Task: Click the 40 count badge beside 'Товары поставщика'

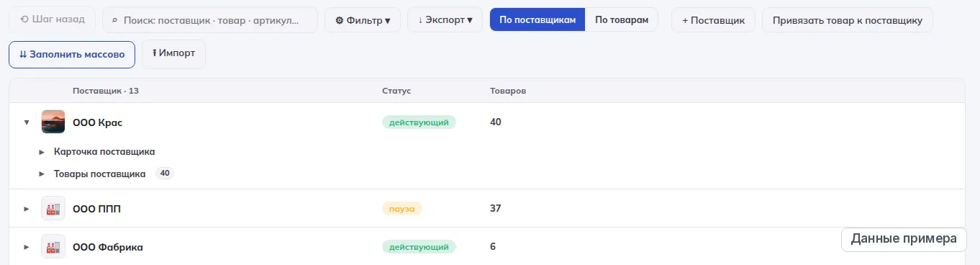Action: [x=165, y=174]
